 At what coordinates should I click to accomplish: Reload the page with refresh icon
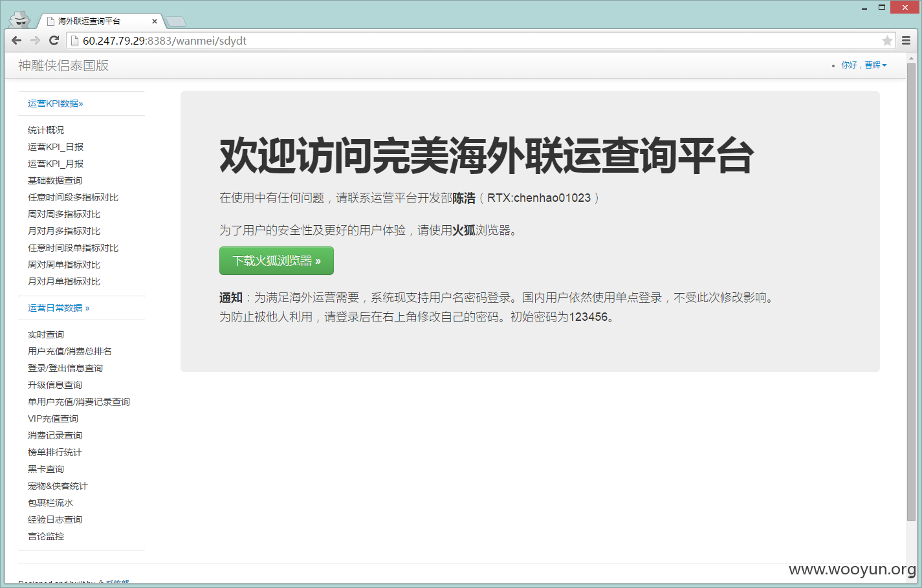pos(54,40)
